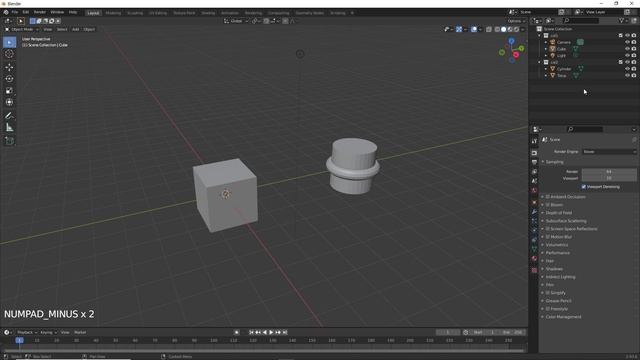Open the Render properties tab icon
This screenshot has height=360, width=640.
[x=534, y=153]
